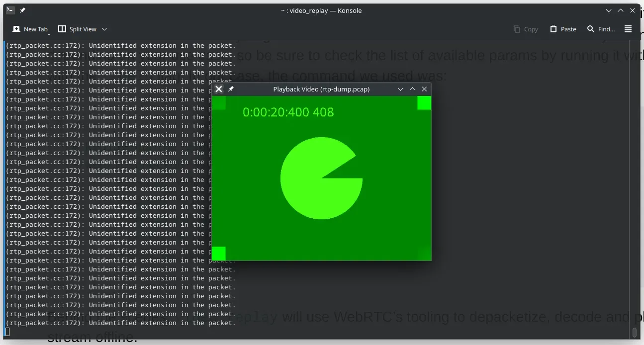Click the Konsole terminal icon in the title bar
The image size is (644, 345).
pos(10,10)
